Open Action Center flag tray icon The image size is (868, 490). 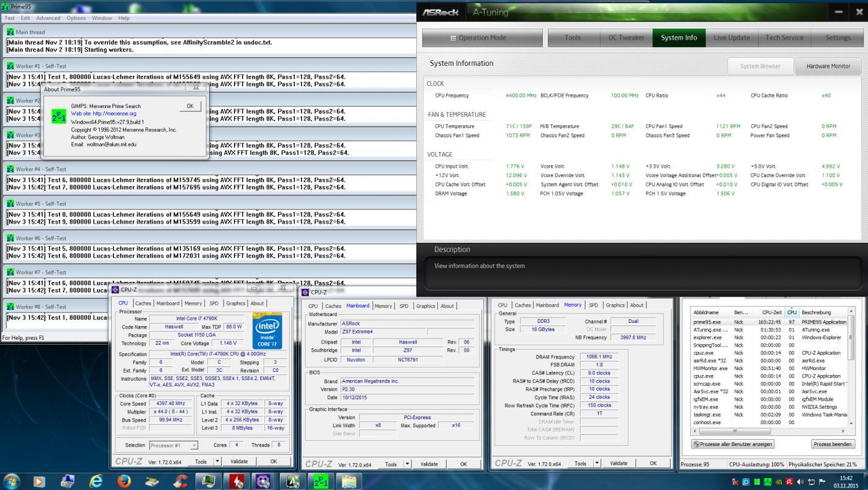[x=821, y=481]
